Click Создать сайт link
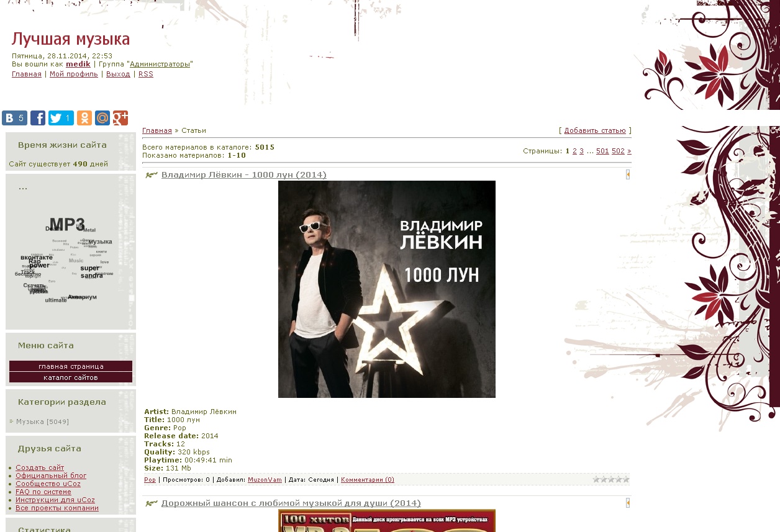Screen dimensions: 780x532 pos(40,467)
